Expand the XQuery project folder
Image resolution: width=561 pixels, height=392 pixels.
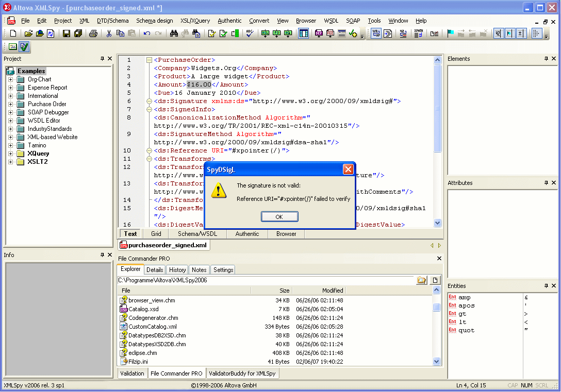click(x=10, y=154)
